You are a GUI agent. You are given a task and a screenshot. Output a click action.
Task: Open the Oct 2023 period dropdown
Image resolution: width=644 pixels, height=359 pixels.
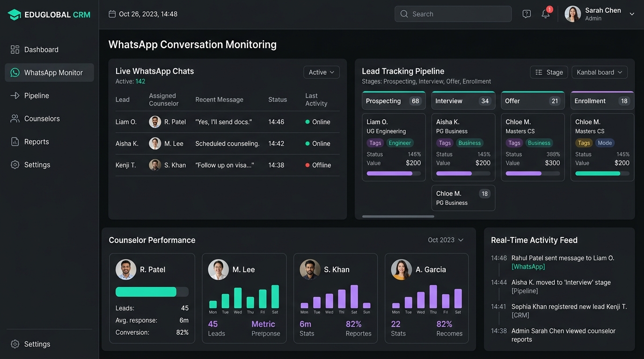pos(446,240)
